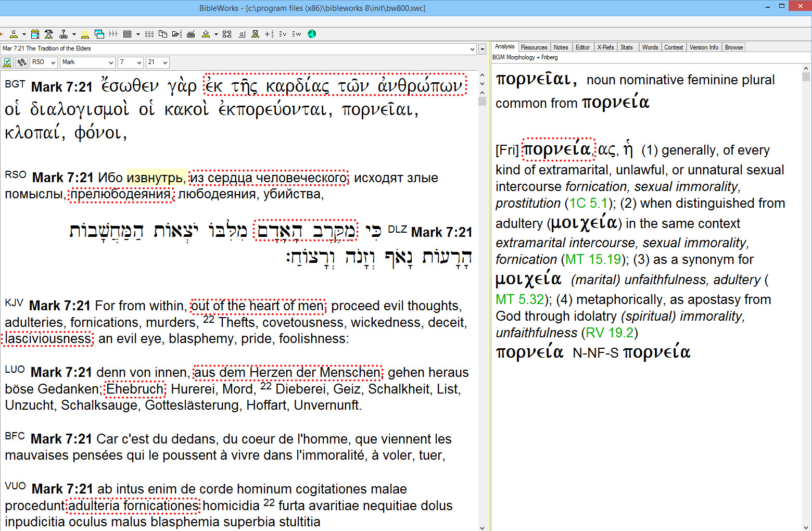Click the three grey arrows icon
This screenshot has width=812, height=531.
point(113,34)
